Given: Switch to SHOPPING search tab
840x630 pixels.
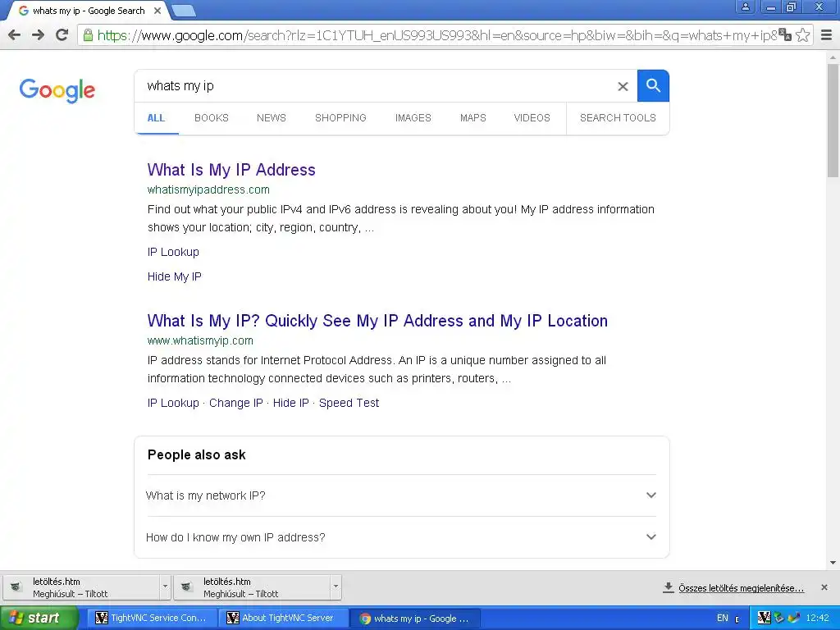Looking at the screenshot, I should click(x=340, y=118).
